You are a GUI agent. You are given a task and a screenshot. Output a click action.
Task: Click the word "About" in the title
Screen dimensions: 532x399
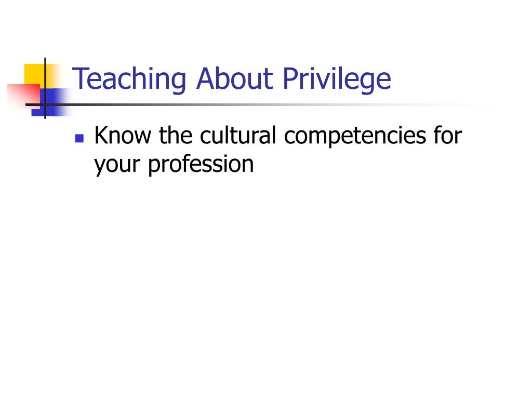pos(234,78)
